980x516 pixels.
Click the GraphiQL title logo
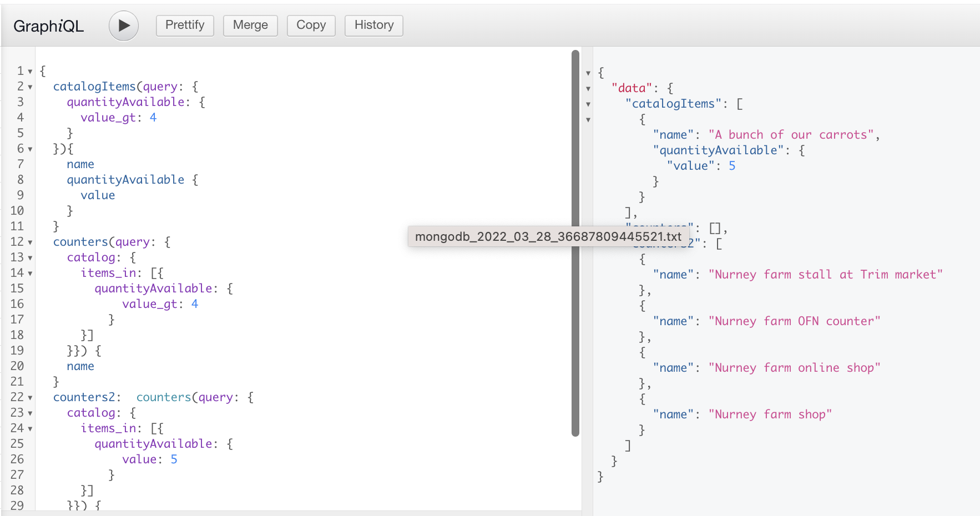(x=48, y=26)
